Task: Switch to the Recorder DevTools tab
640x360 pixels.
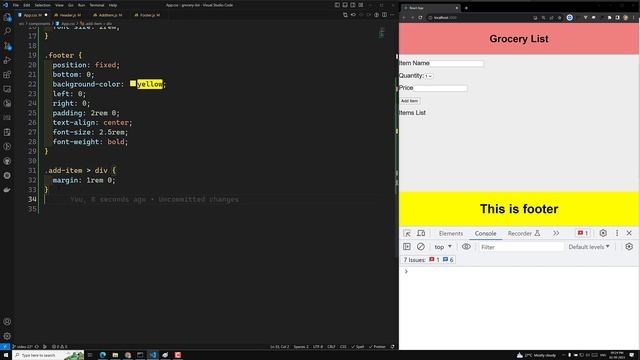Action: 524,233
